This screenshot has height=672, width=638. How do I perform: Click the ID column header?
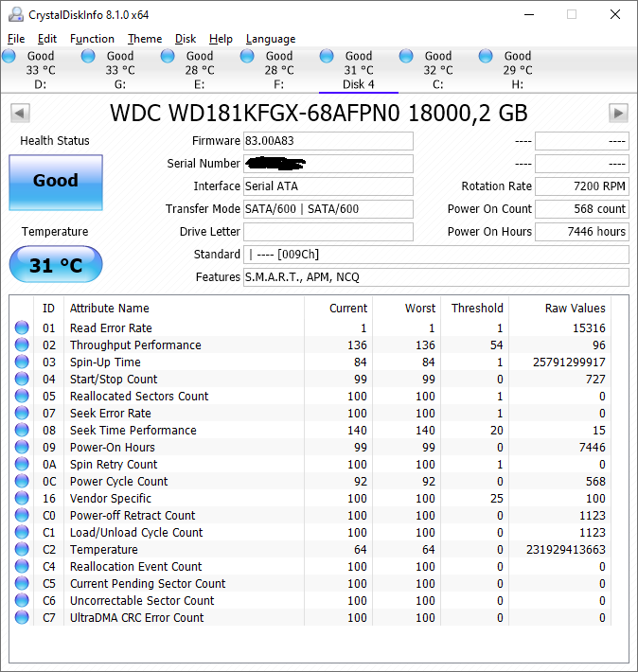49,309
